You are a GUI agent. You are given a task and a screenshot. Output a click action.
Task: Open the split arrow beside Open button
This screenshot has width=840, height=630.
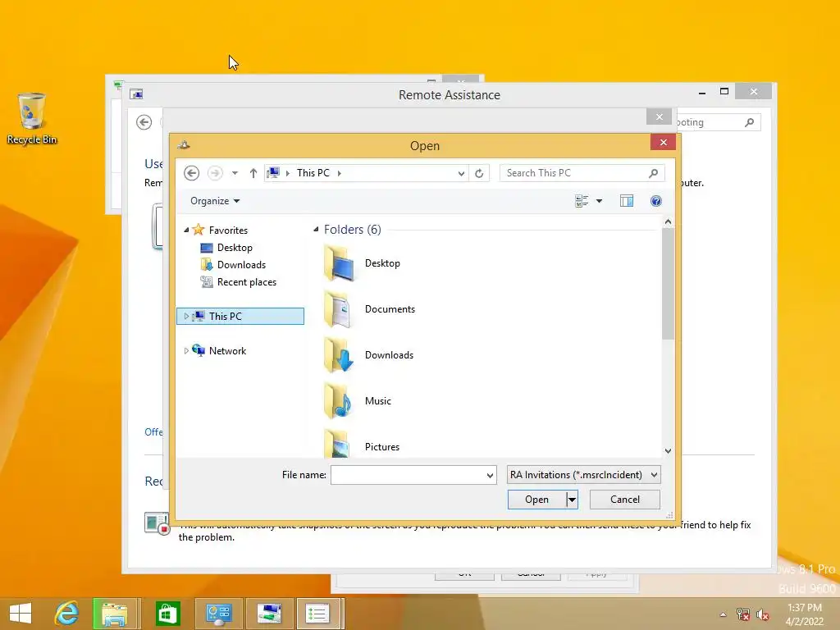tap(572, 500)
